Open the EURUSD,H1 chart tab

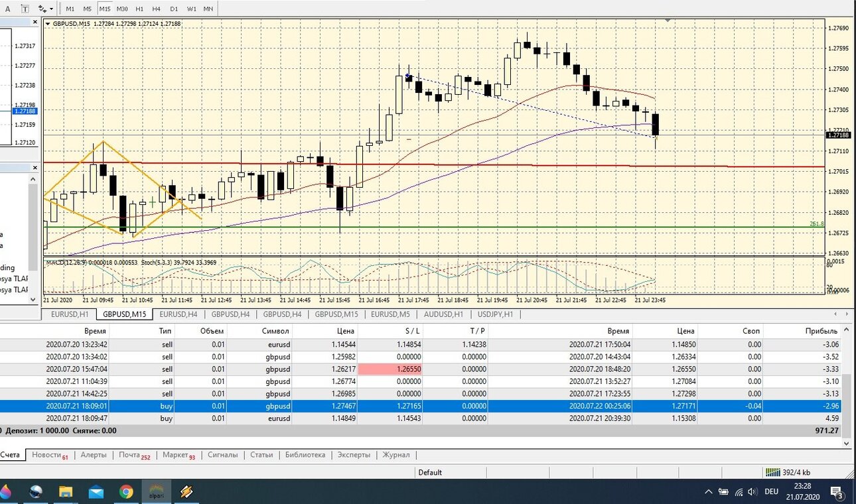[x=70, y=314]
